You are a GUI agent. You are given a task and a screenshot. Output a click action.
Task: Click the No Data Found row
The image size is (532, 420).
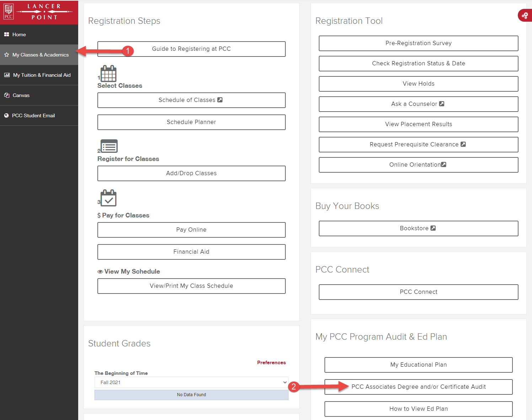tap(191, 394)
